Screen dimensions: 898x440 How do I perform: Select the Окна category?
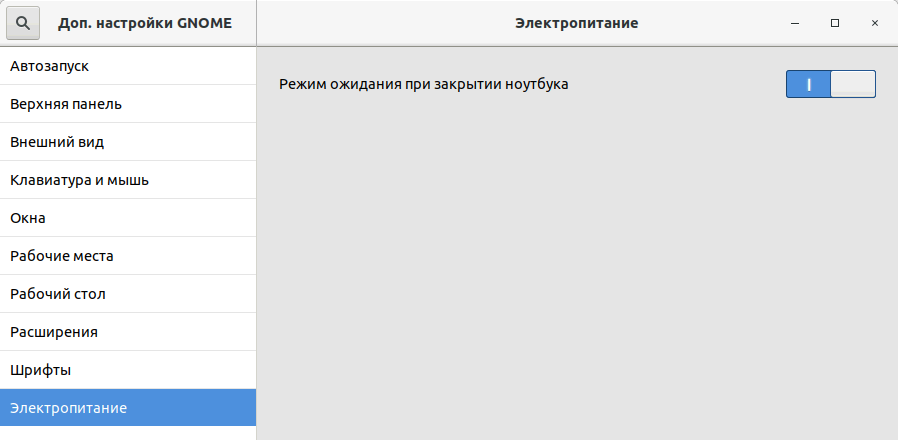click(128, 218)
